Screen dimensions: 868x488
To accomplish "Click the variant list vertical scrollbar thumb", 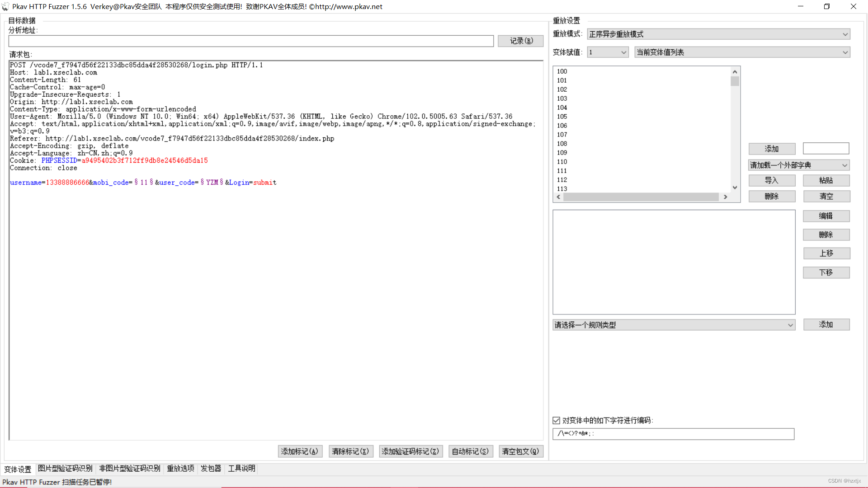I will tap(735, 81).
